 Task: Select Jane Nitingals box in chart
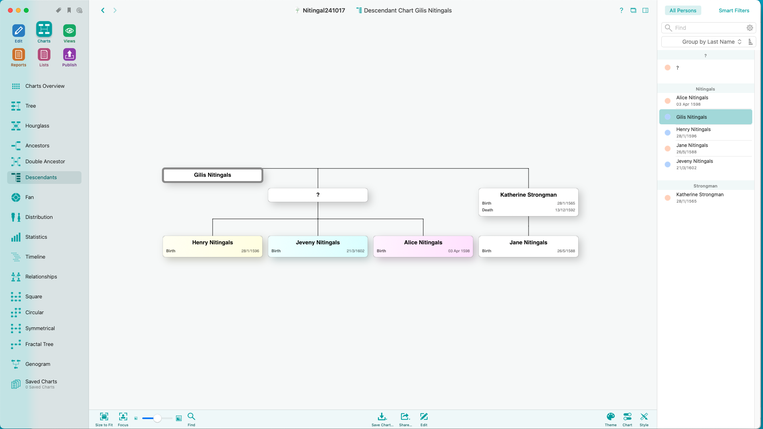pyautogui.click(x=528, y=246)
